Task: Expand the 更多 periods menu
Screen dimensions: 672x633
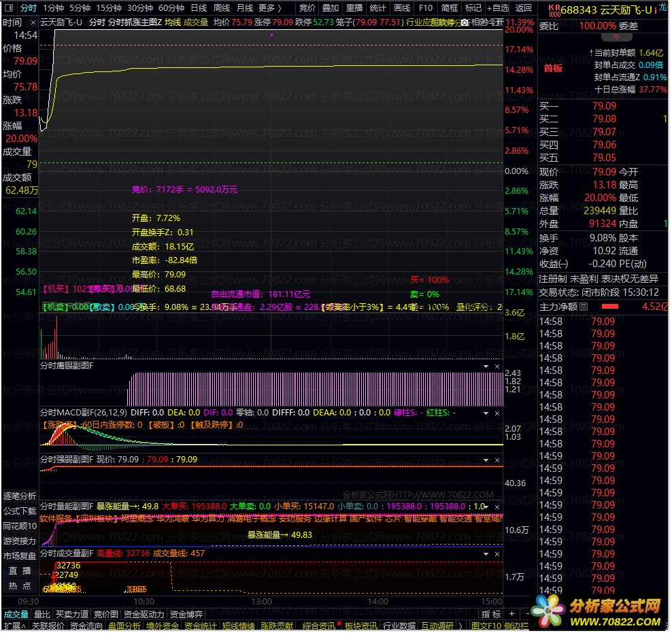Action: [271, 7]
